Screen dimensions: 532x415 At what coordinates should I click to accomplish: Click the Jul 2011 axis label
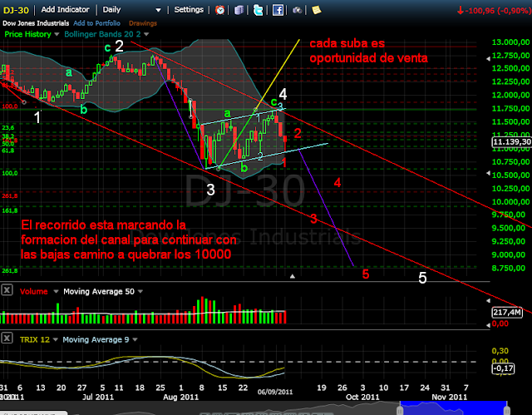point(98,397)
